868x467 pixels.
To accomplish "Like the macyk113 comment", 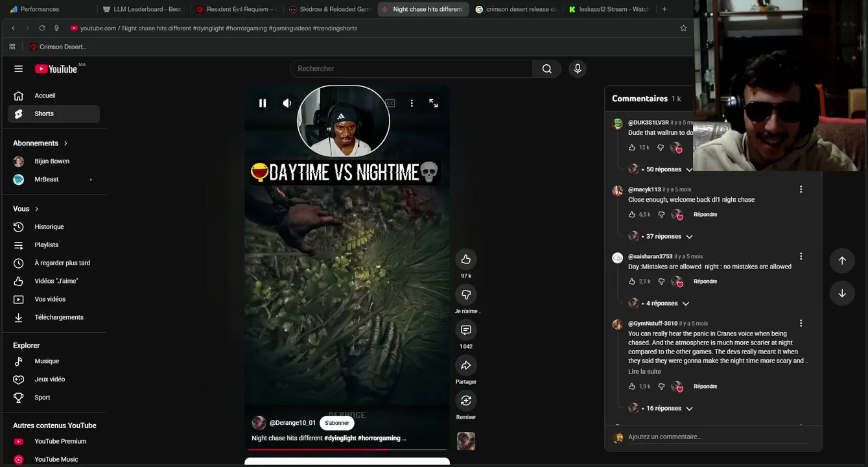I will coord(632,215).
